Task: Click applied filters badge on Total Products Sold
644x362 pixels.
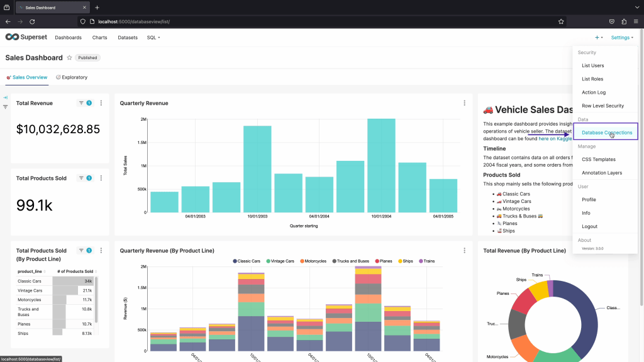Action: pos(89,178)
